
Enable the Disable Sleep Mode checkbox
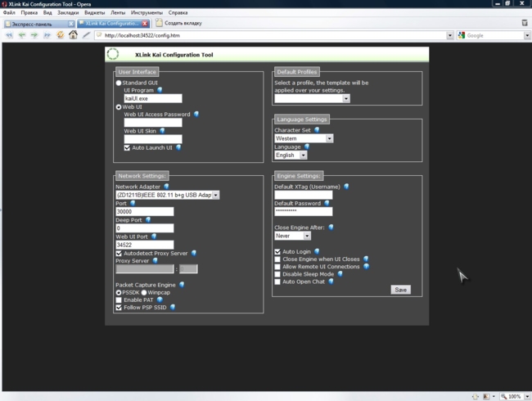click(277, 274)
